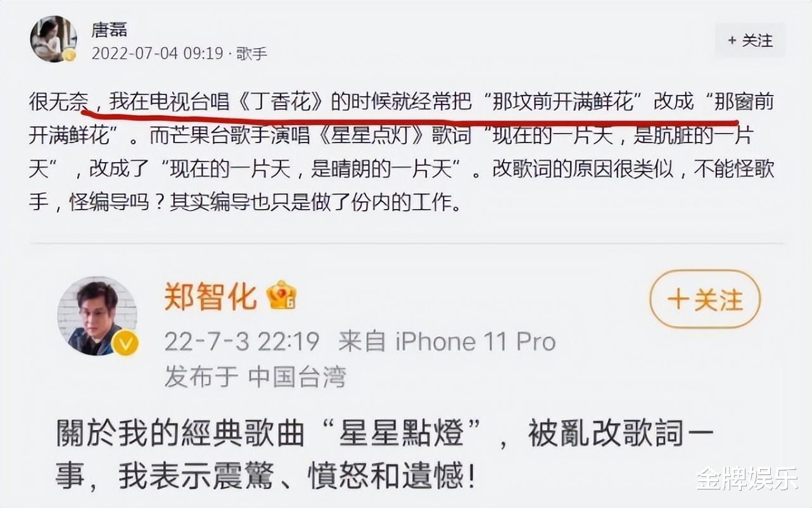Click 来自 iPhone 11 Pro source text

447,341
